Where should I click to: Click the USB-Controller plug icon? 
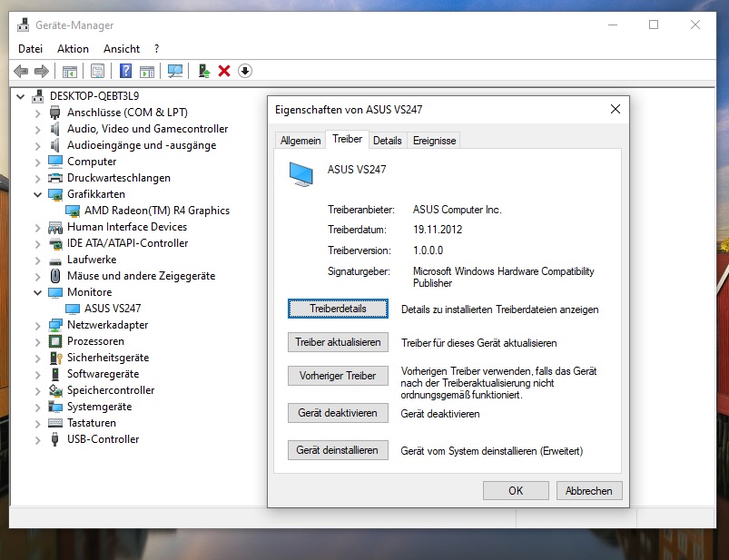(x=54, y=439)
